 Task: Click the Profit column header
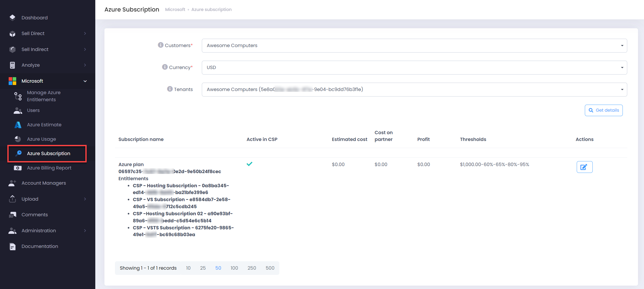coord(423,139)
